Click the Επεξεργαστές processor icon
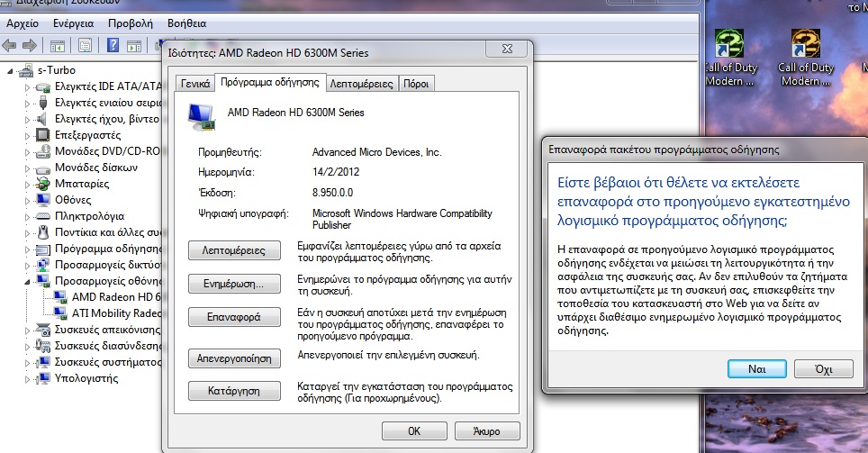Image resolution: width=868 pixels, height=453 pixels. [42, 134]
